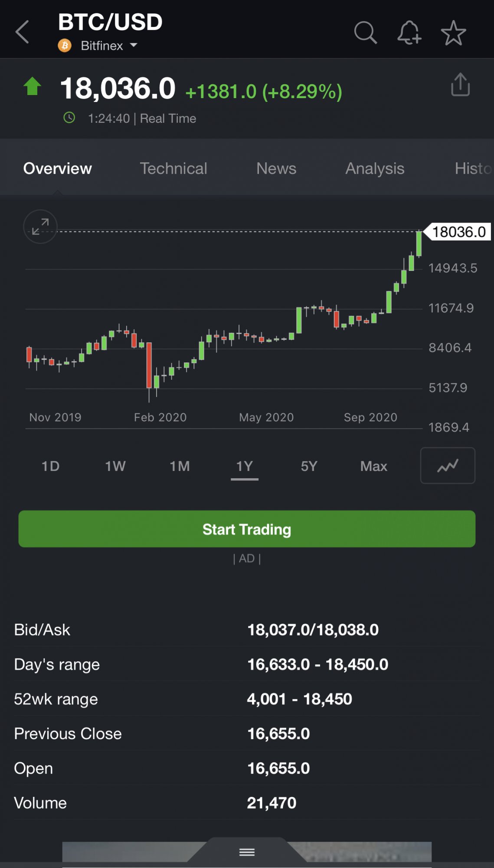Open the Analysis tab
The image size is (494, 868).
click(x=375, y=168)
